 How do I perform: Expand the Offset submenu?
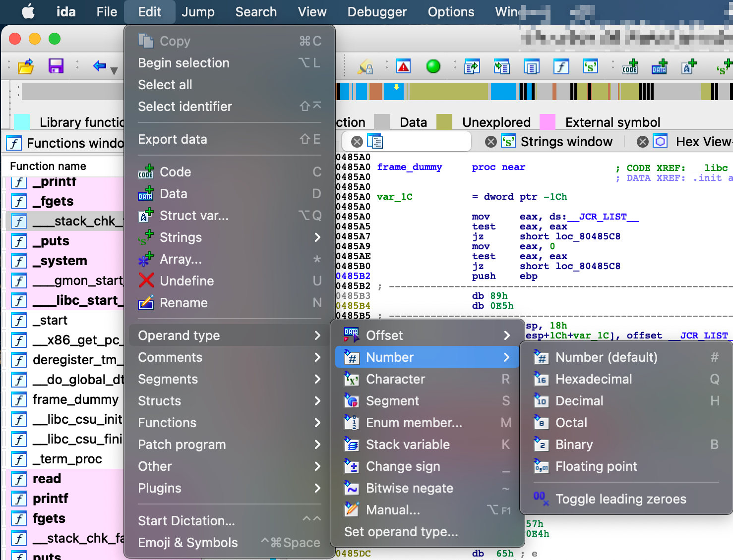tap(428, 336)
